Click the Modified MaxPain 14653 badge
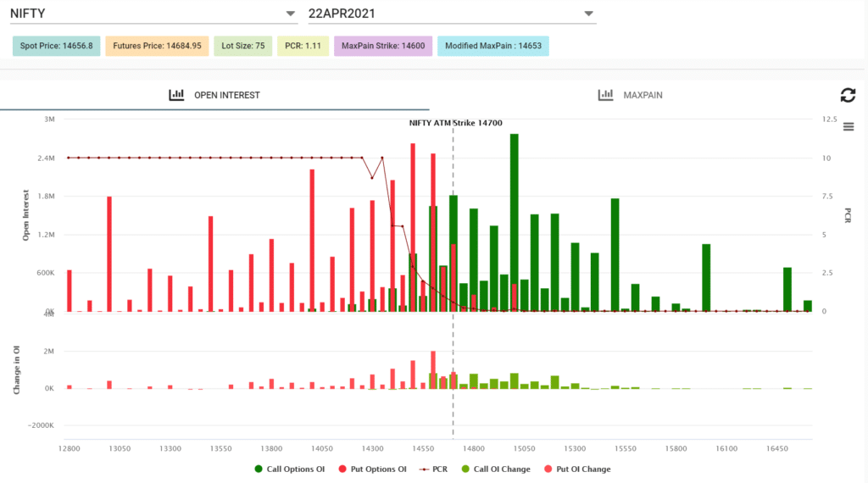The image size is (868, 483). [493, 46]
